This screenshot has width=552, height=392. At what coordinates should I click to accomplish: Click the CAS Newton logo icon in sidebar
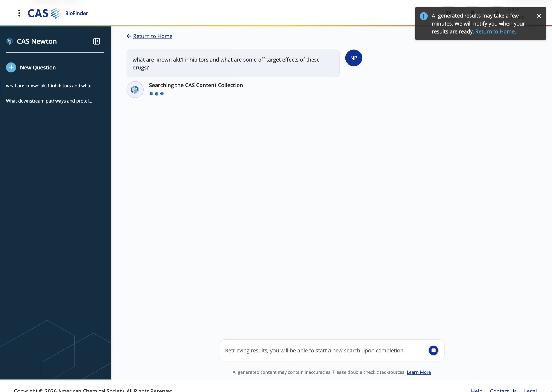10,41
